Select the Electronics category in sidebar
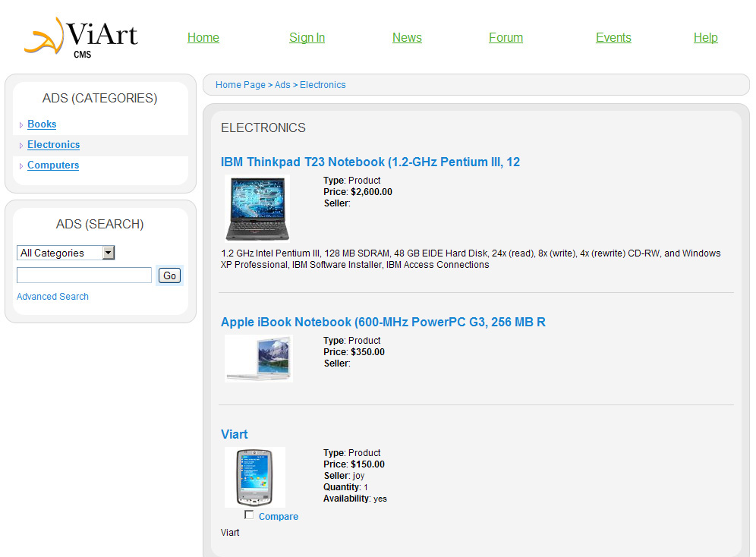Screen dimensions: 756x557 [x=54, y=145]
